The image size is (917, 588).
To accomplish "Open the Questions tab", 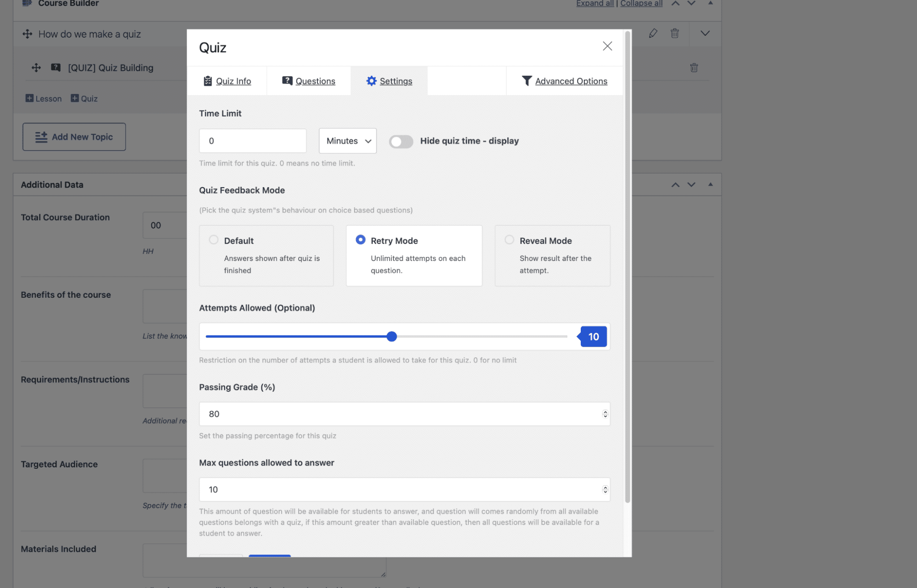I will [309, 81].
